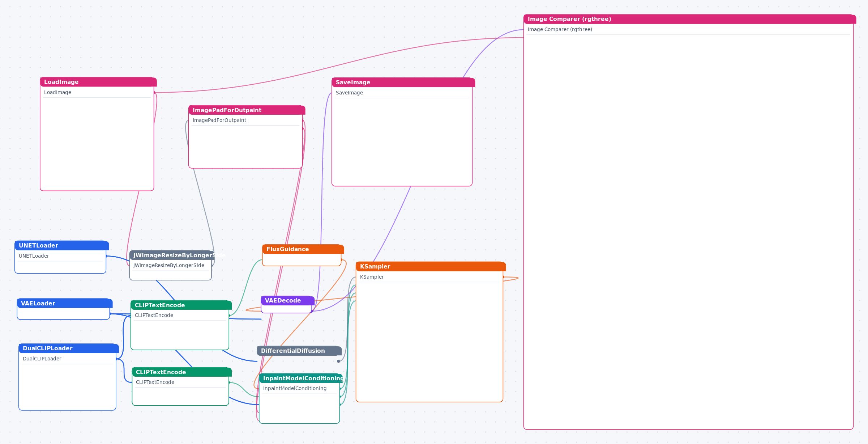Screen dimensions: 868x444
Task: Select the lower CLIPTextEncode node header
Action: 181,372
